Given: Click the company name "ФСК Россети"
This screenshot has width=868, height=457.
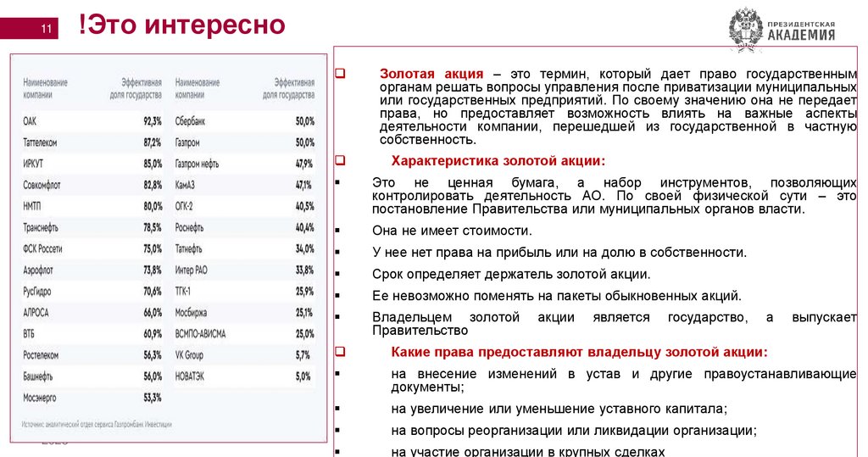Looking at the screenshot, I should [42, 248].
